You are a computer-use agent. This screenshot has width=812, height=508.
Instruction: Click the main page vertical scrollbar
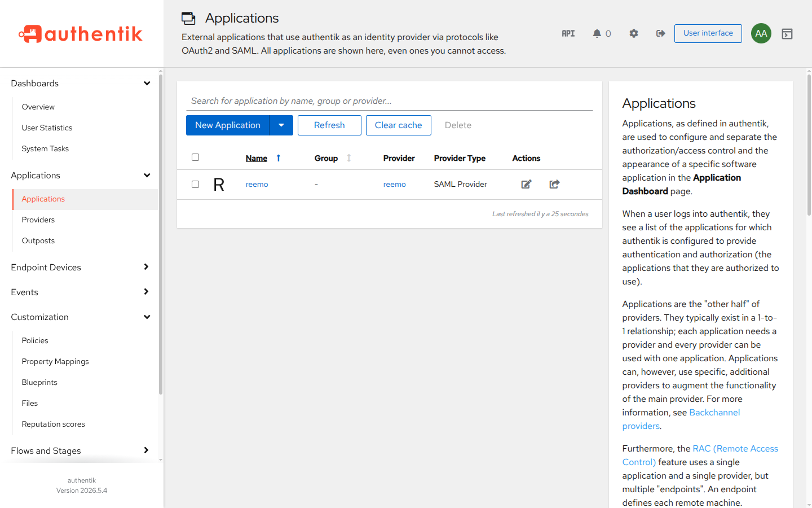click(x=809, y=144)
